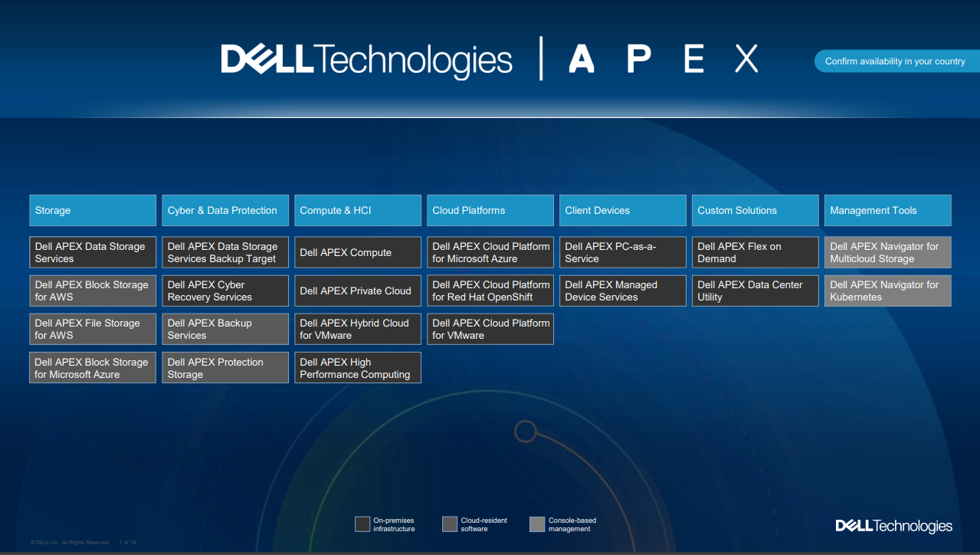Click the APEX logo in header

[x=663, y=59]
